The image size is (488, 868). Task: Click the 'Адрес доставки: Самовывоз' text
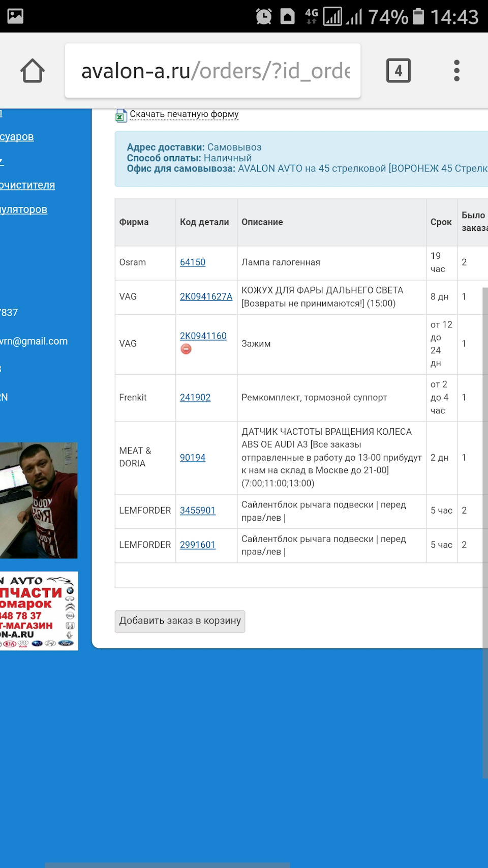click(194, 147)
